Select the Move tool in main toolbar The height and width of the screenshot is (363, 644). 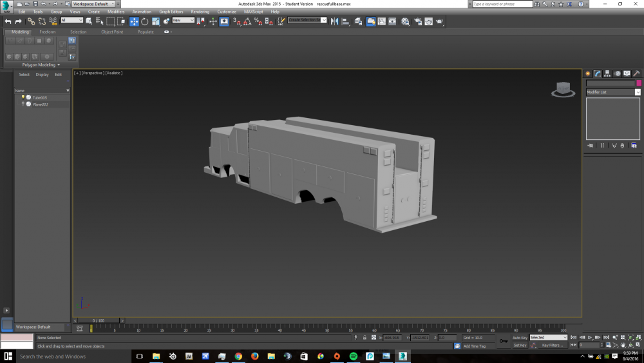click(x=134, y=21)
